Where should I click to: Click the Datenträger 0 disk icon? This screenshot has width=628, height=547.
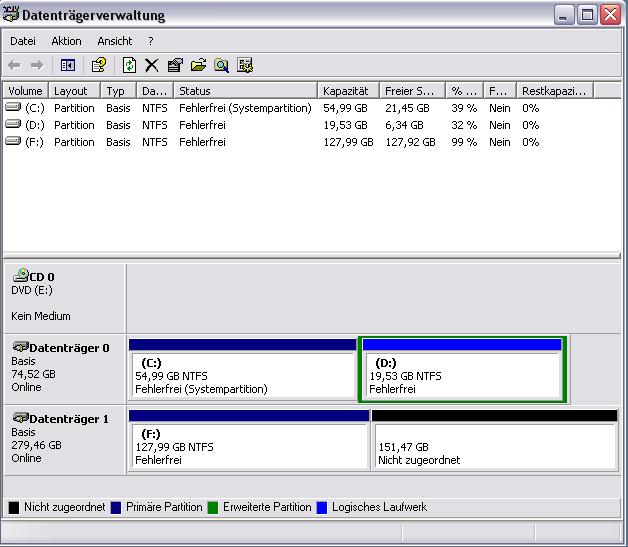click(20, 346)
